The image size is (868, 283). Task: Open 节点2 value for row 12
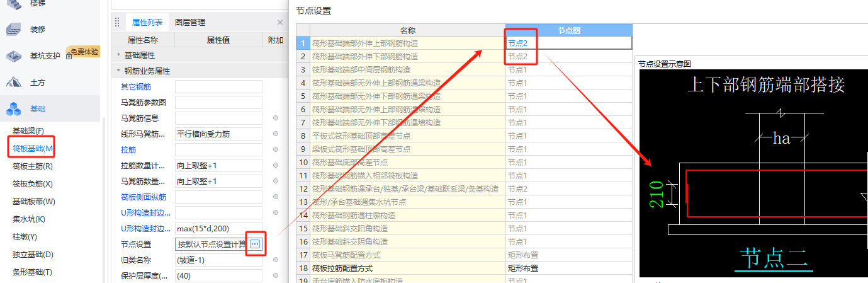click(568, 188)
